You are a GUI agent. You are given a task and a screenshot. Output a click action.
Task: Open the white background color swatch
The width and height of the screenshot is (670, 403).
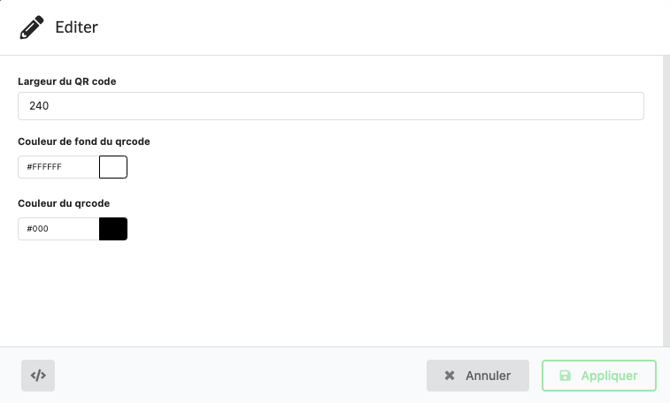click(x=113, y=167)
